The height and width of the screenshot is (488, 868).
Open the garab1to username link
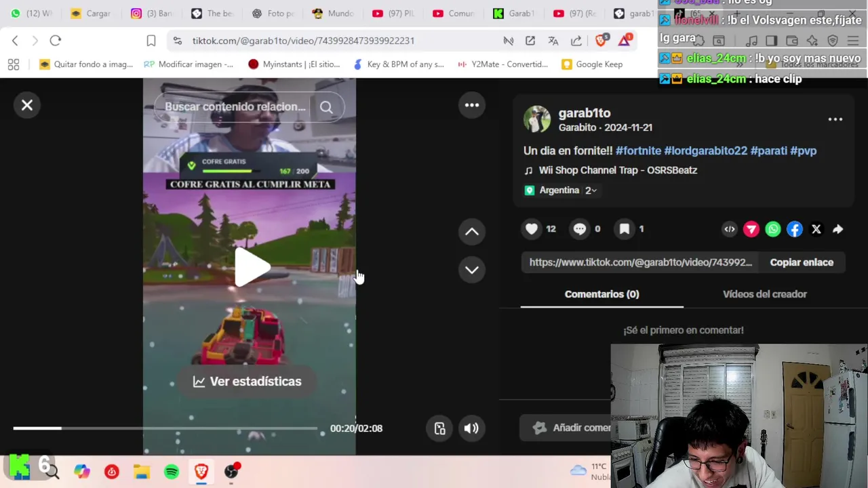pyautogui.click(x=585, y=113)
